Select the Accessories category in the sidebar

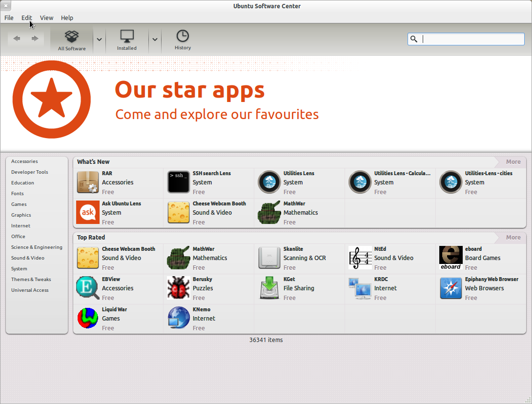24,162
